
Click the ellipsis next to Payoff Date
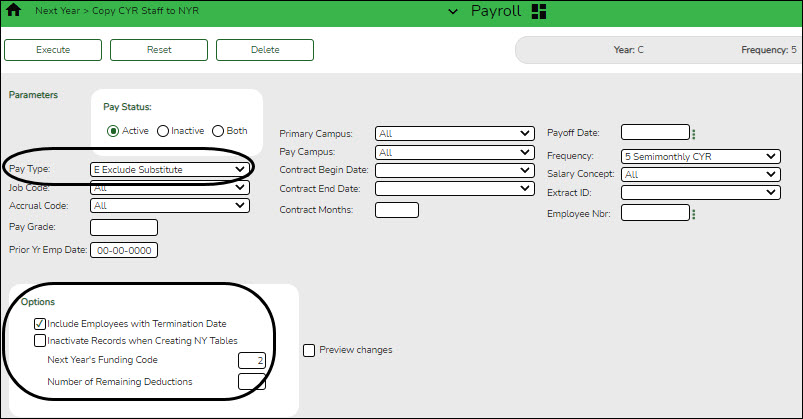click(x=694, y=134)
